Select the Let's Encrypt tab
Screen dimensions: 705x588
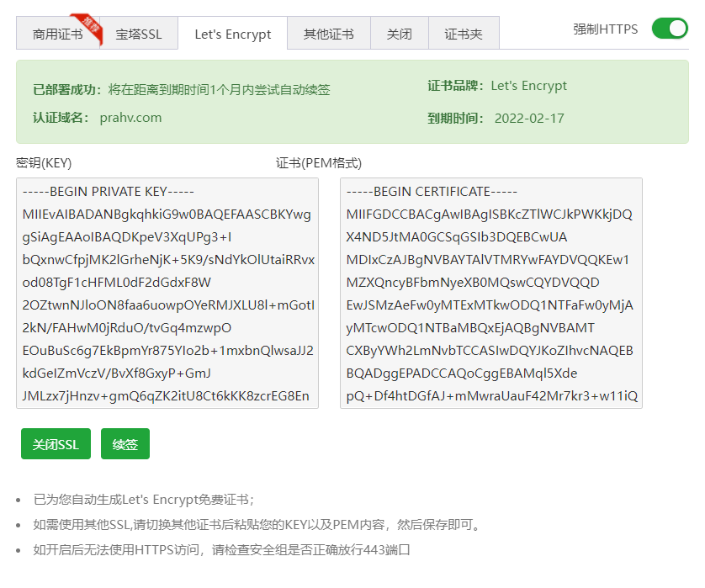(x=232, y=34)
